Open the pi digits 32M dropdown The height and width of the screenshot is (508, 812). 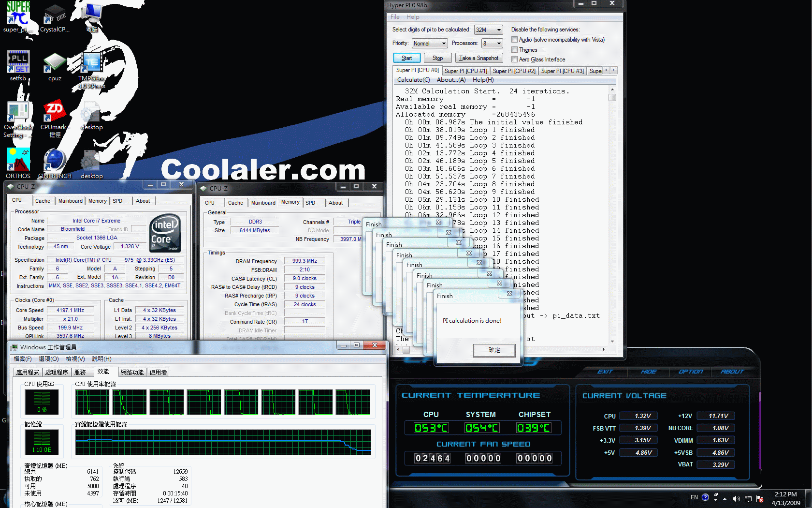pos(489,30)
